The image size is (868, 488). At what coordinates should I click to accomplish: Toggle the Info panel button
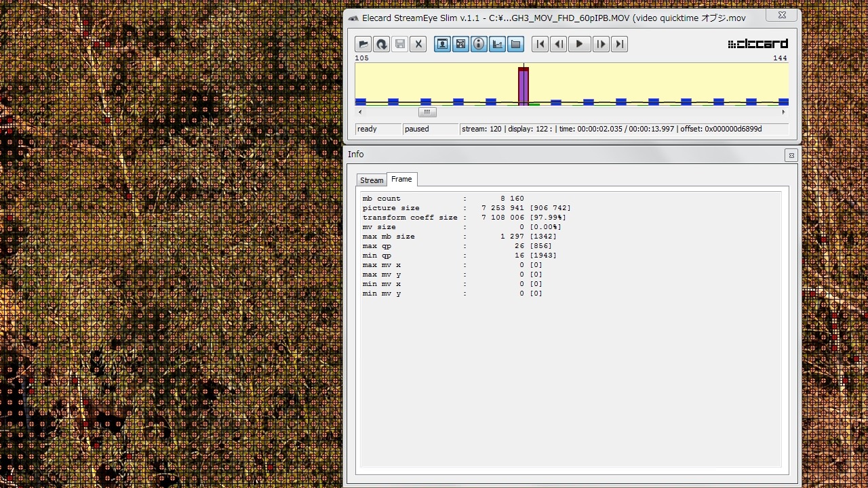tap(479, 44)
